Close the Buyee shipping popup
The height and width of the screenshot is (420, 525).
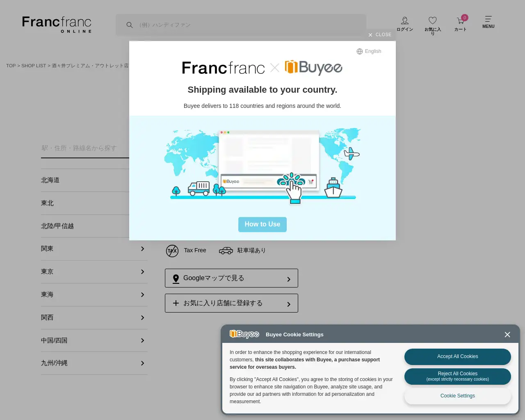click(380, 35)
